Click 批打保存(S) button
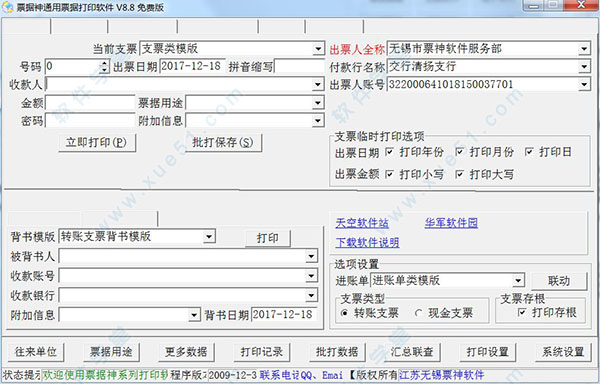600x384 pixels. tap(223, 143)
